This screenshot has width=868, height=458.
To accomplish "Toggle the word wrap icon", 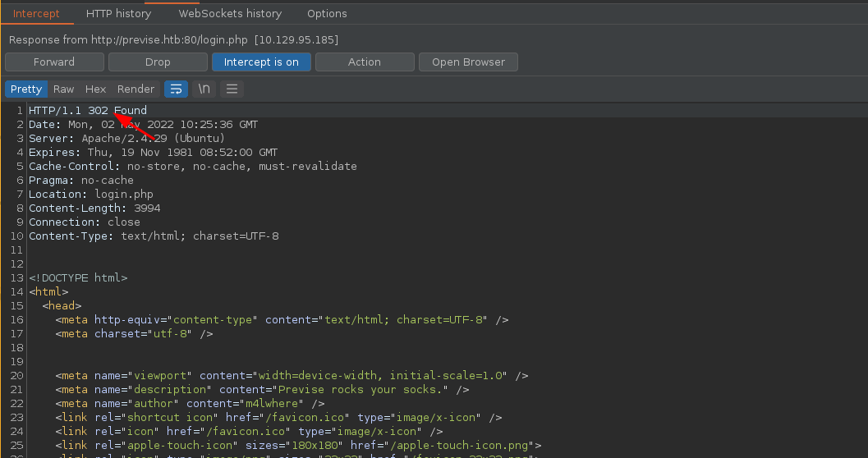I will tap(176, 89).
